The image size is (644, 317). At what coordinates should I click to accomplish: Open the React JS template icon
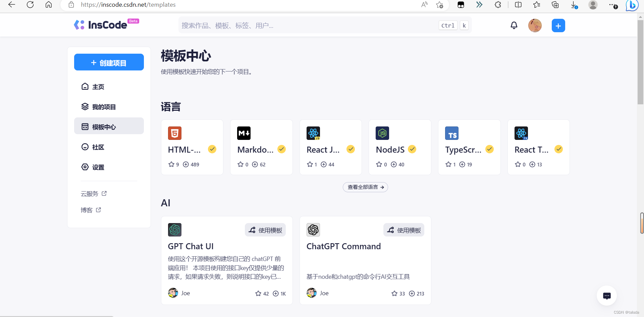313,133
